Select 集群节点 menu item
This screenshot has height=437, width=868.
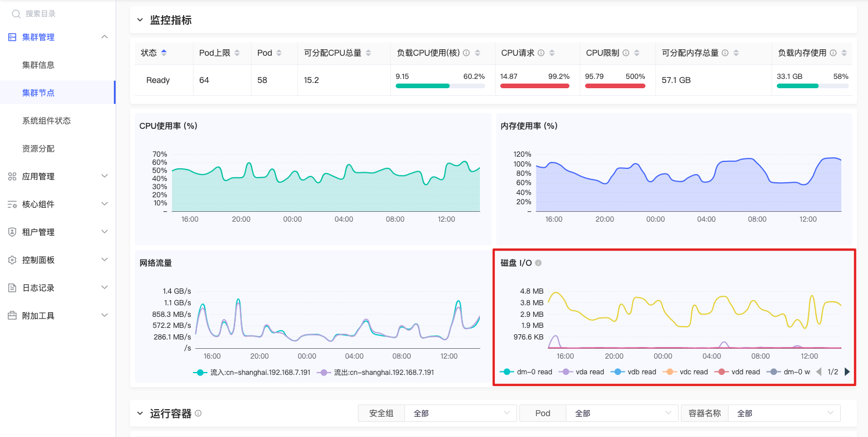(38, 93)
